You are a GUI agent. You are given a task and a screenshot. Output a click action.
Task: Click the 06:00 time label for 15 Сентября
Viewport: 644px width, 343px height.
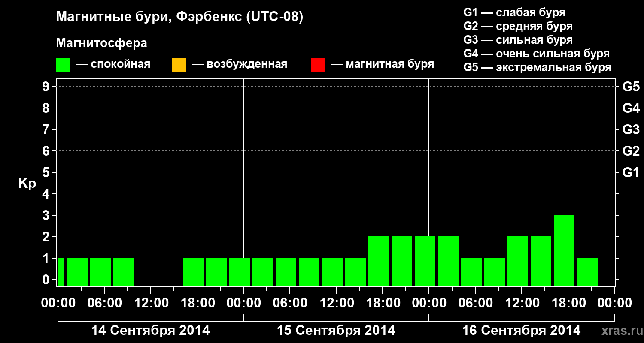[290, 303]
